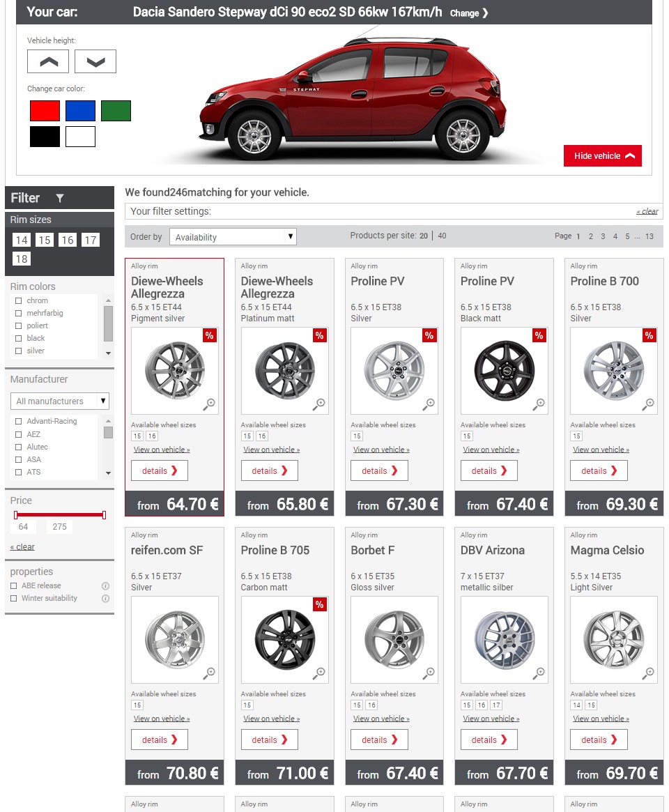Zoom the Borbet F rim image
Screen dimensions: 669x812
click(x=429, y=673)
